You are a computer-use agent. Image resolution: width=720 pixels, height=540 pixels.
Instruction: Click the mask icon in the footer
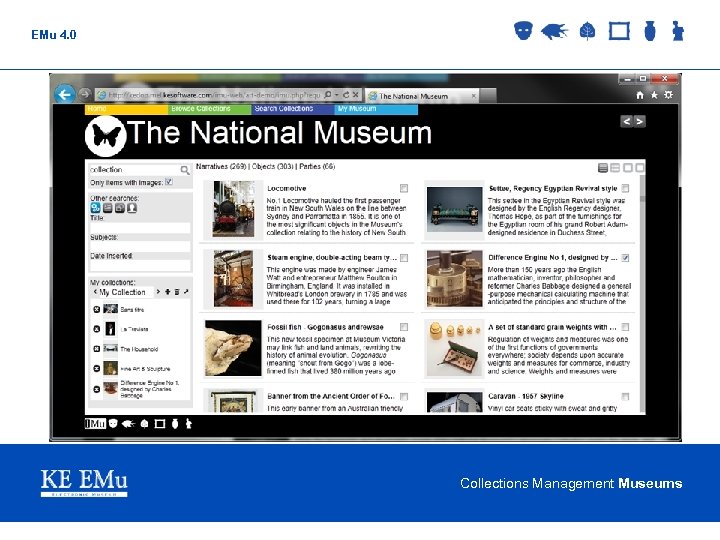click(113, 424)
